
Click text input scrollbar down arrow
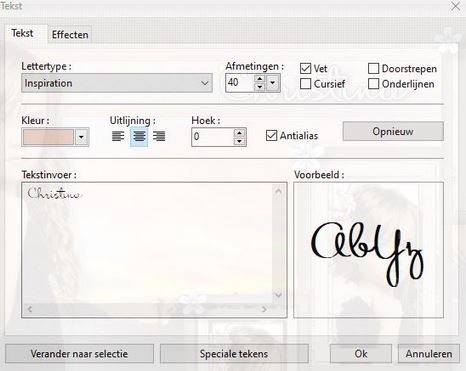[278, 294]
